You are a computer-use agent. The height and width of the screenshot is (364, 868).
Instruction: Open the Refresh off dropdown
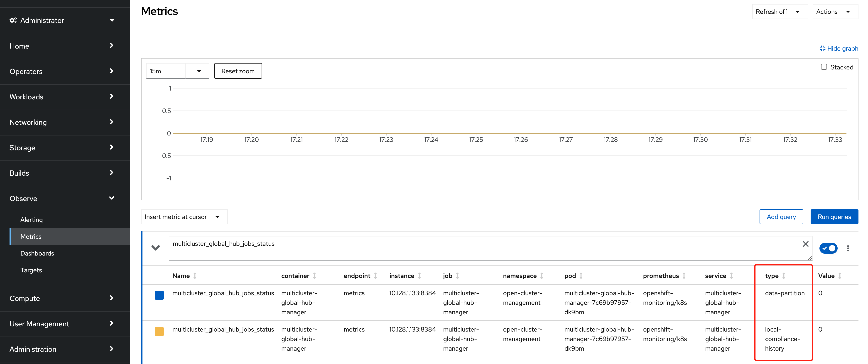780,12
